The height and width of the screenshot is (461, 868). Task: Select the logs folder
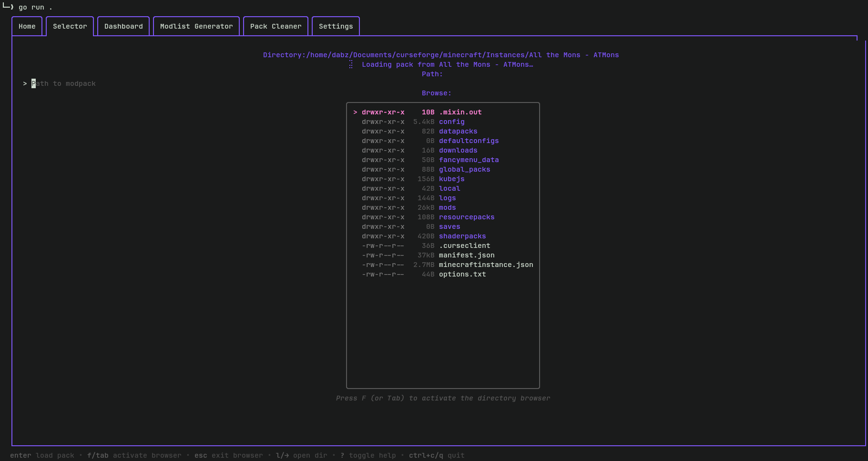coord(443,198)
